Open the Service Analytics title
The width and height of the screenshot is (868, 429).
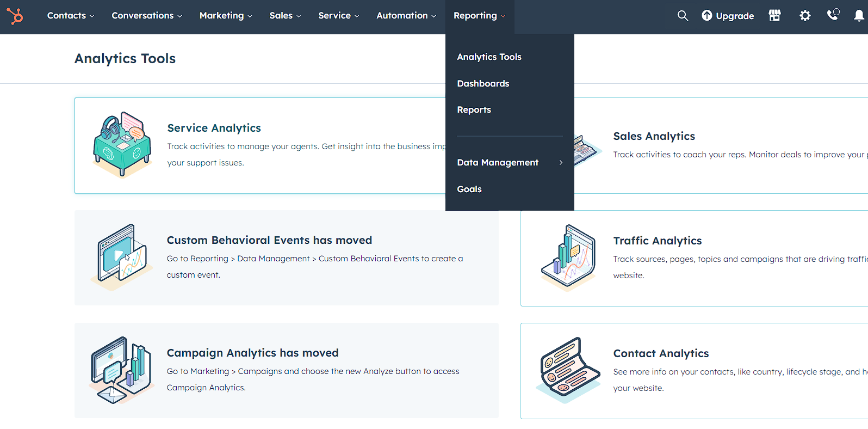tap(214, 128)
